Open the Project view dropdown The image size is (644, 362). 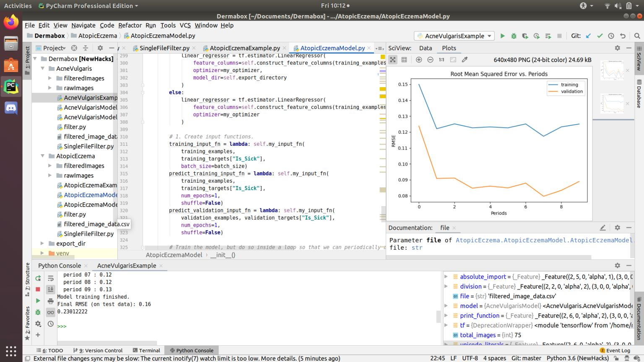click(51, 48)
